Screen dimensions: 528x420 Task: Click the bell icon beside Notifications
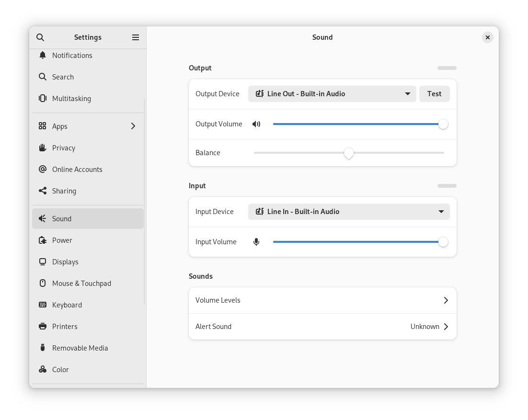pyautogui.click(x=42, y=55)
